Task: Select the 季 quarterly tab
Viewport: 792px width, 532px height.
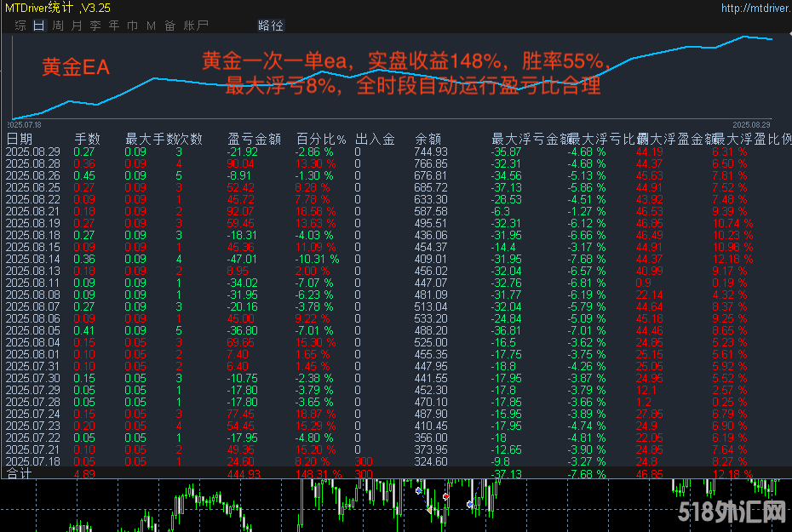Action: 95,26
